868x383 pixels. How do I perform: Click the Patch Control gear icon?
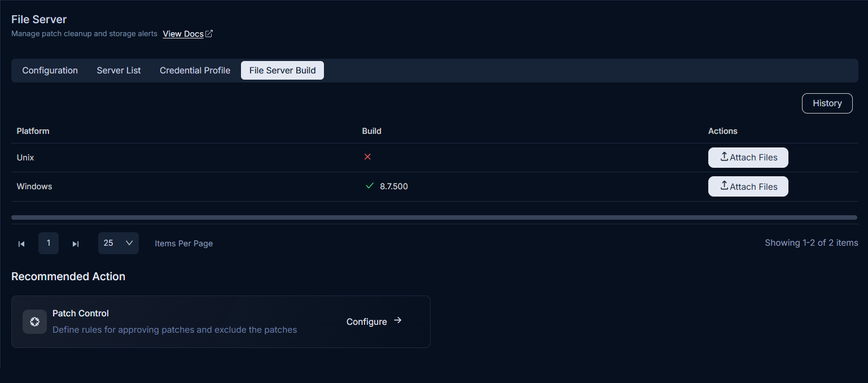34,321
